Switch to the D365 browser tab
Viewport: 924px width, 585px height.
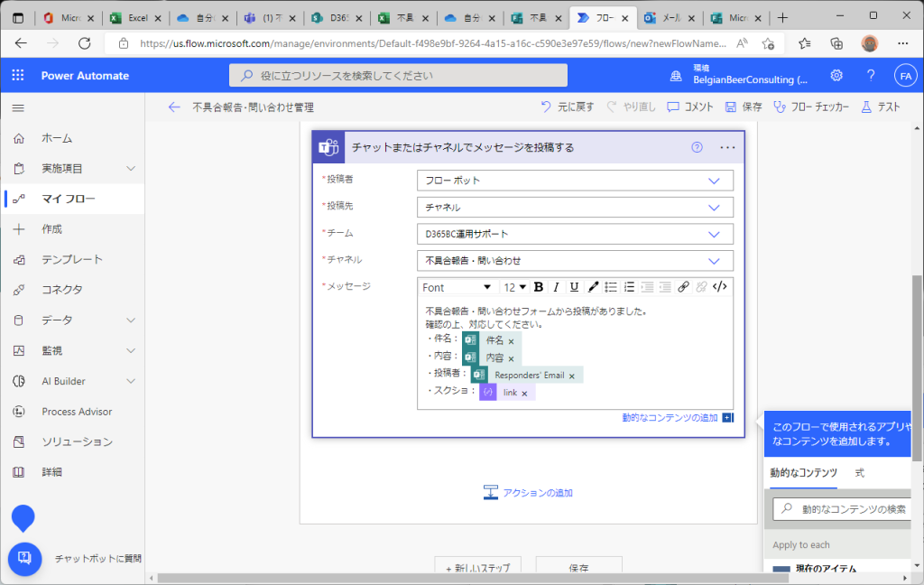pos(337,18)
